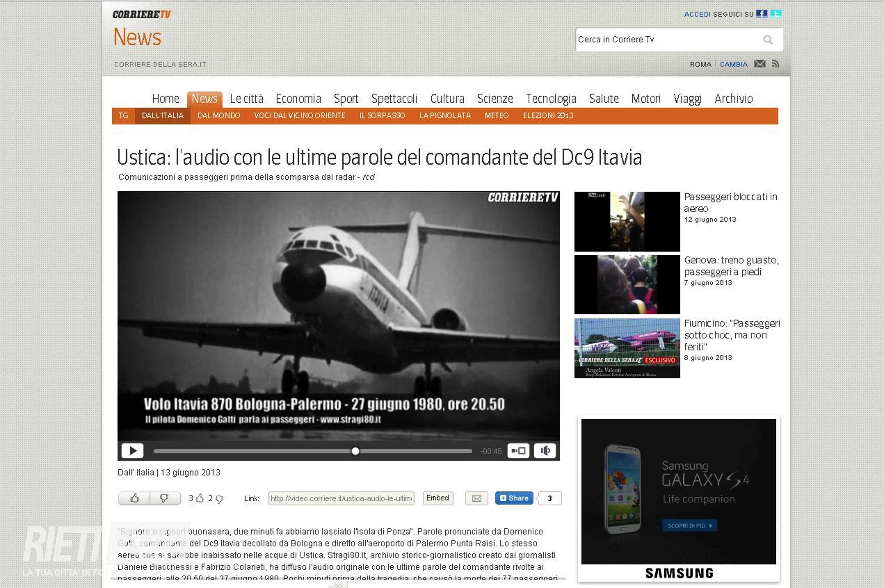Click the thumbs up like icon

pos(134,498)
